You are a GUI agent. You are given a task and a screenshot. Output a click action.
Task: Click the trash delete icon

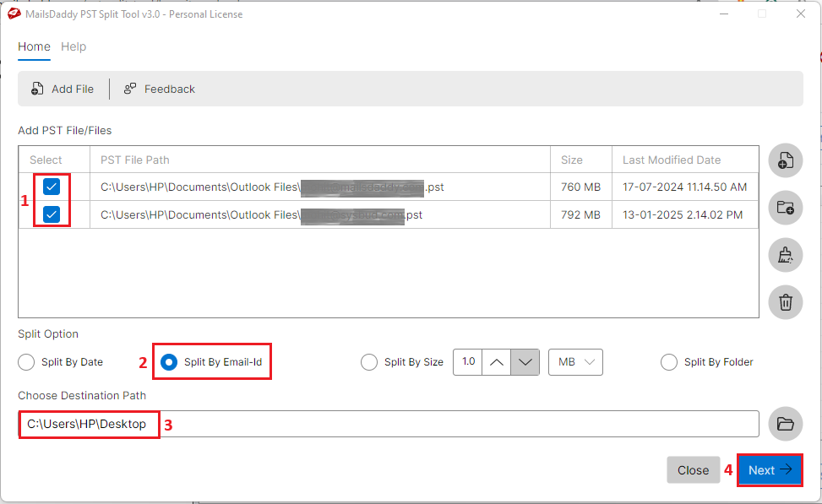coord(786,302)
